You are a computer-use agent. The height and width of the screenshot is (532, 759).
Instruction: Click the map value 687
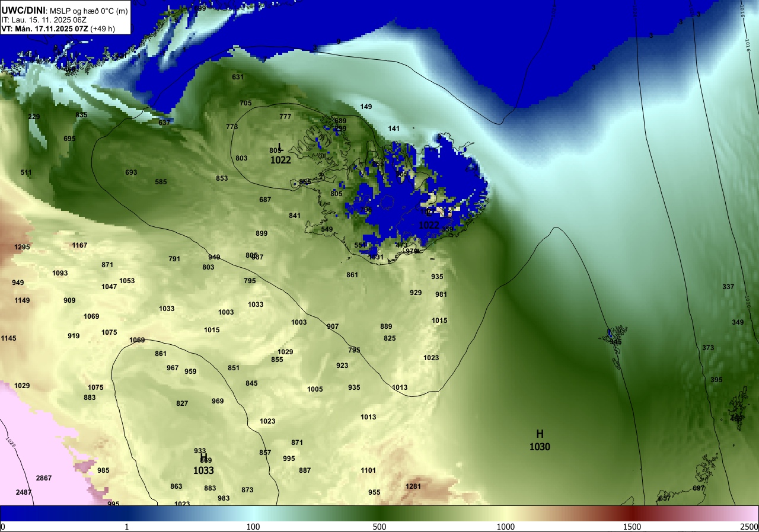point(265,200)
